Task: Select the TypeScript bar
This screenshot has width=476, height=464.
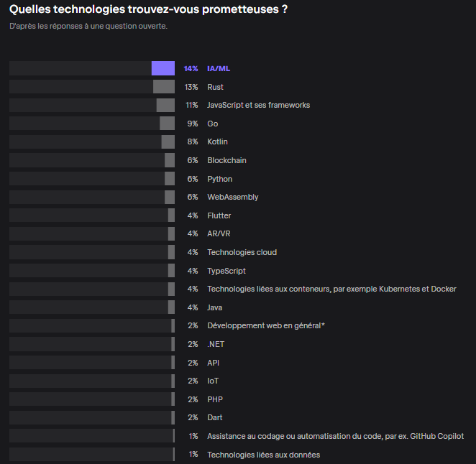Action: pos(171,271)
